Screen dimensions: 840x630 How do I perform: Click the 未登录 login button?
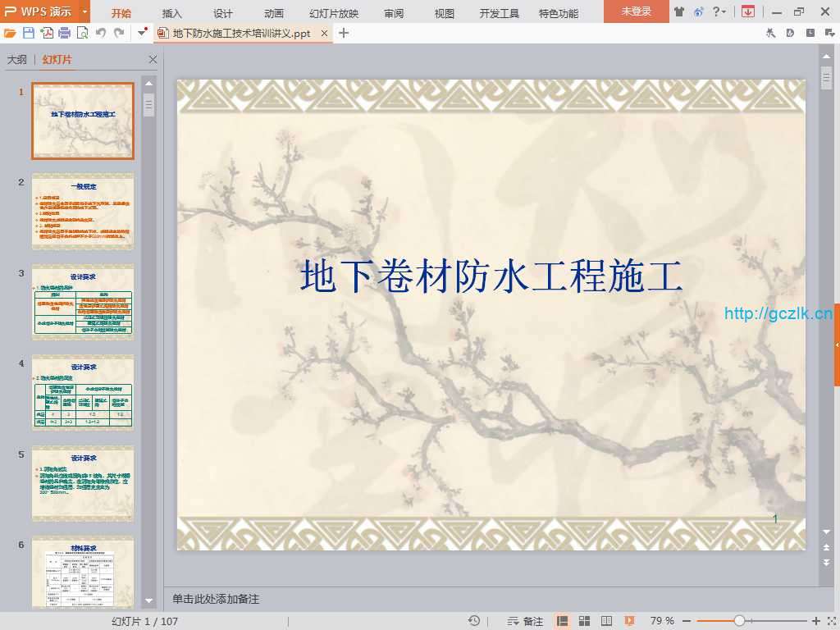pyautogui.click(x=636, y=11)
